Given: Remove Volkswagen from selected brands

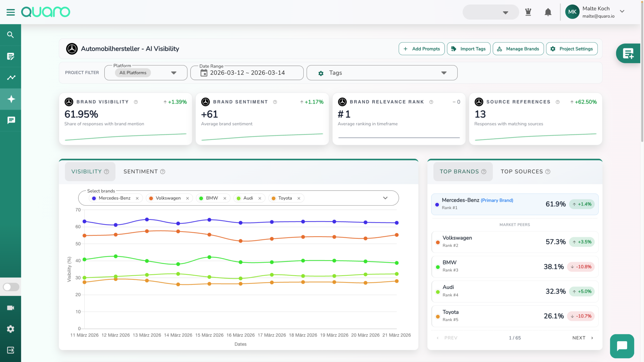Looking at the screenshot, I should click(x=187, y=198).
